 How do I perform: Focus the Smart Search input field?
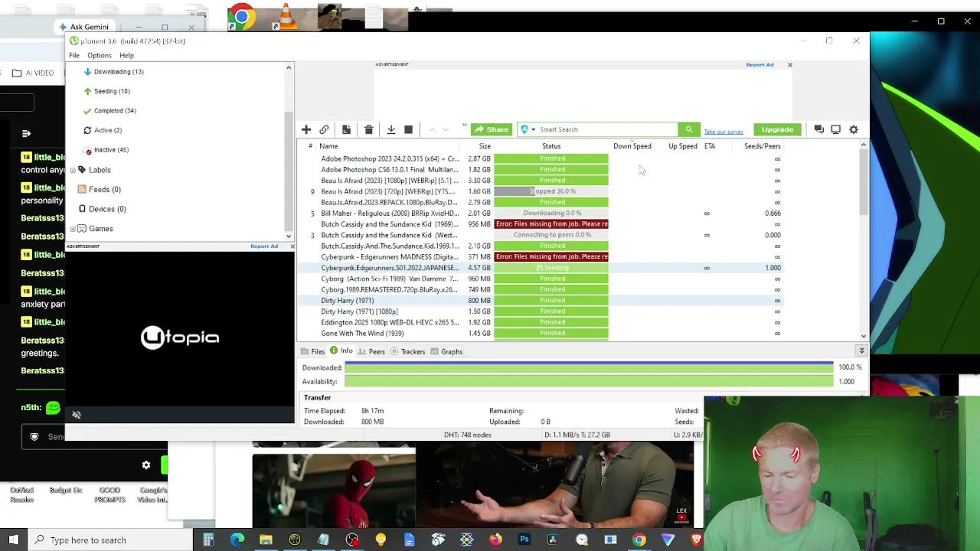[x=607, y=129]
